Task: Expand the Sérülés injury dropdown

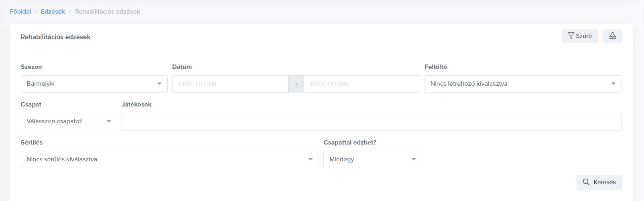Action: pos(170,159)
